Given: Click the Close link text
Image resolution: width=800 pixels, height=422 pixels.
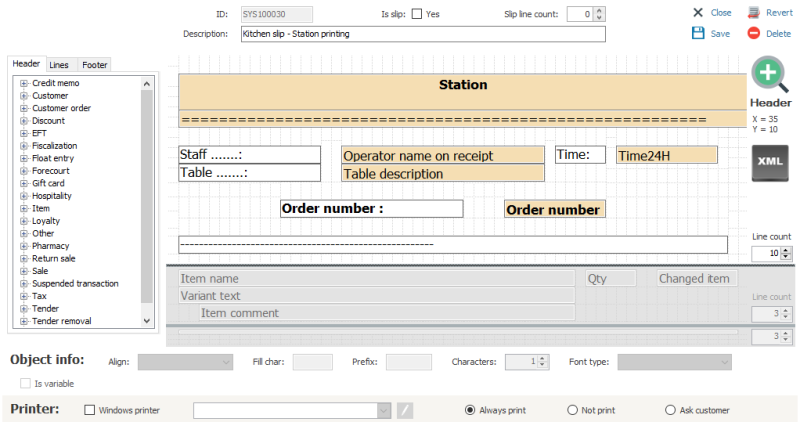Looking at the screenshot, I should click(721, 13).
